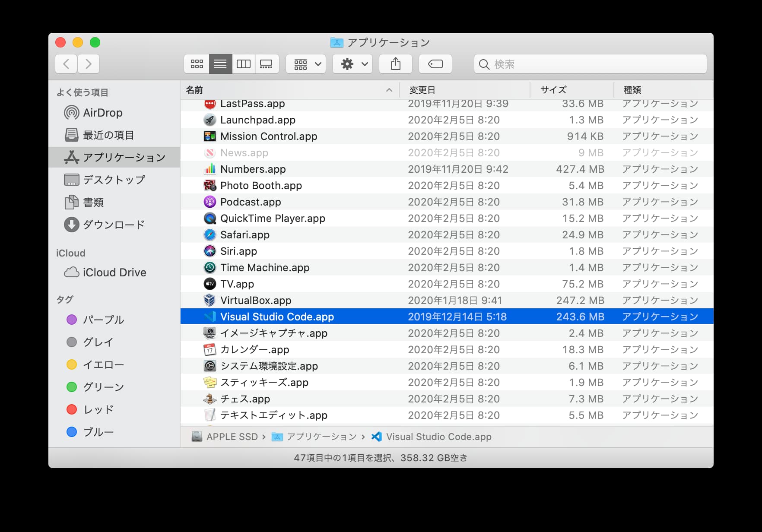Sort by the 名前 column header

pyautogui.click(x=290, y=90)
